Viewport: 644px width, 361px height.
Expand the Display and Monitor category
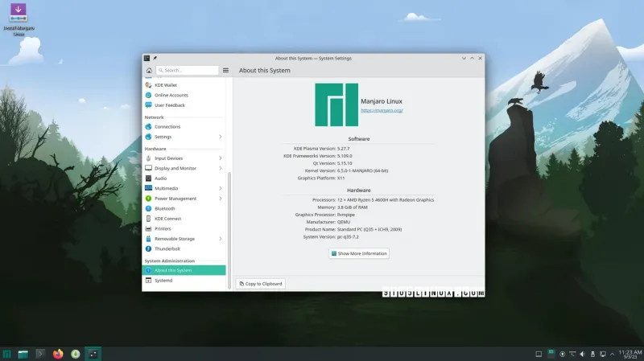(x=220, y=168)
